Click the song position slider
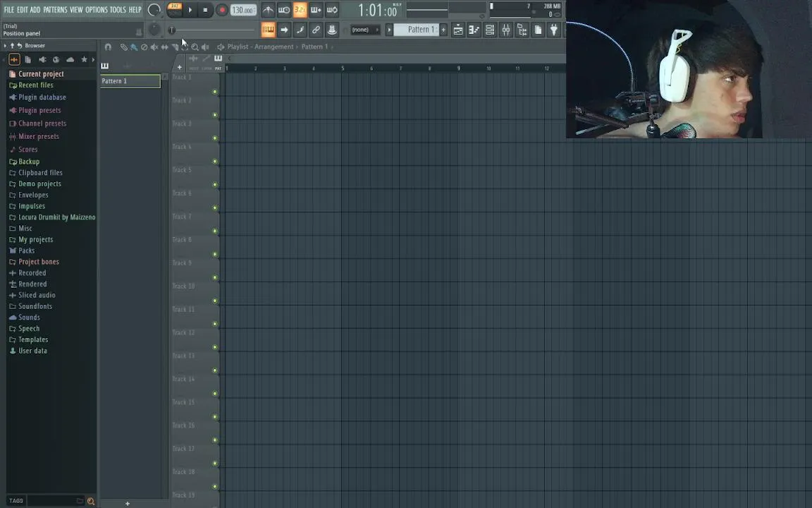Viewport: 812px width, 508px height. click(212, 30)
